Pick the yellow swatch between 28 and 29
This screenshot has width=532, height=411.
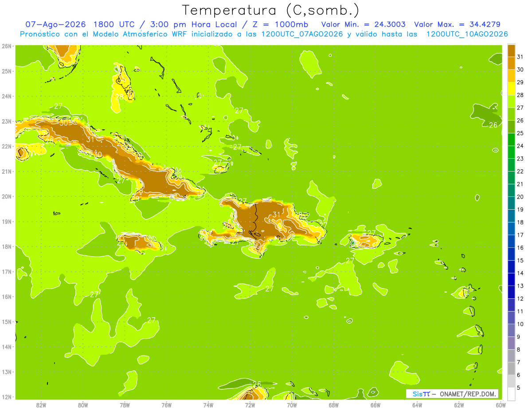pyautogui.click(x=511, y=89)
